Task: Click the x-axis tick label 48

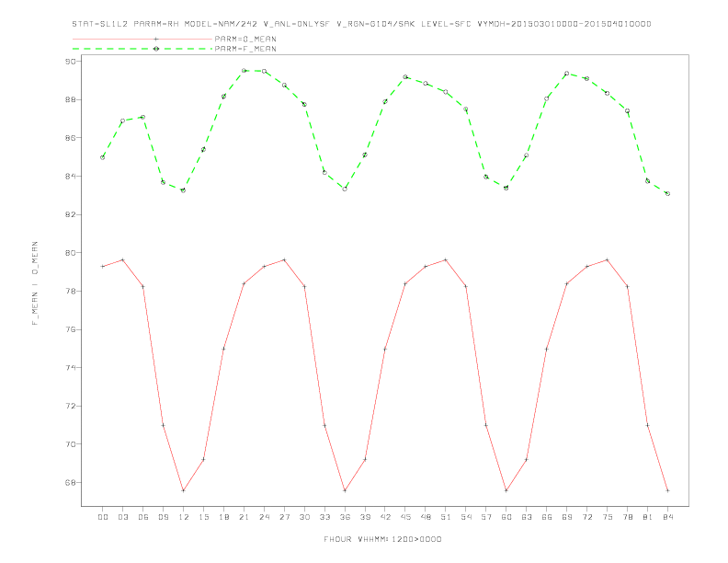Action: pyautogui.click(x=426, y=517)
